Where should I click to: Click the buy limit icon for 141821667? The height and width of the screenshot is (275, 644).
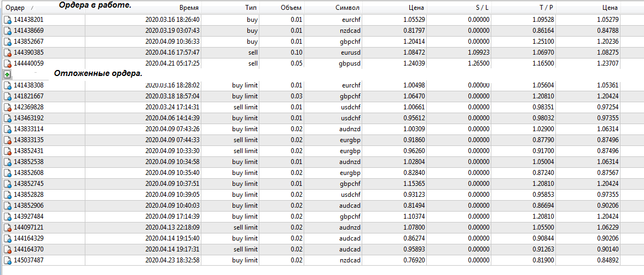[x=7, y=96]
